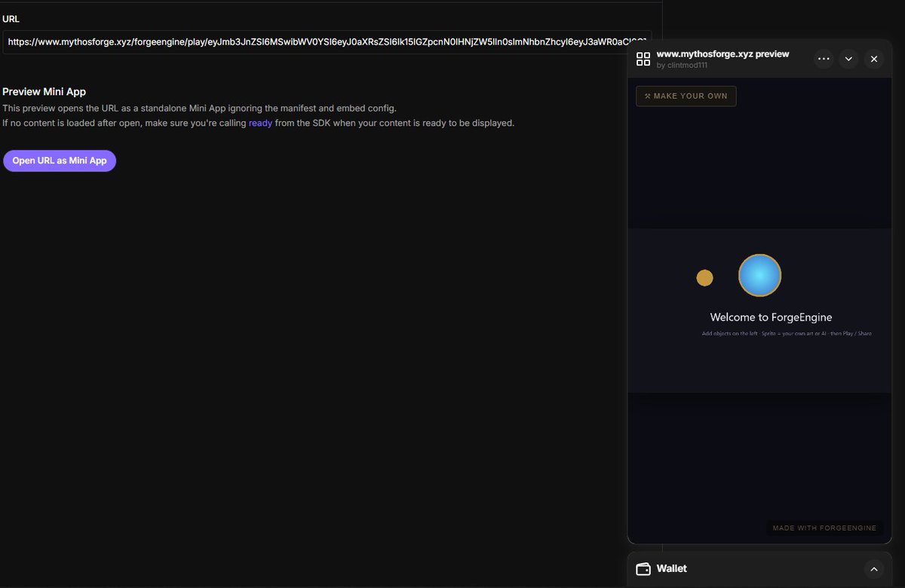905x588 pixels.
Task: Click the large blue orb in preview
Action: point(759,275)
